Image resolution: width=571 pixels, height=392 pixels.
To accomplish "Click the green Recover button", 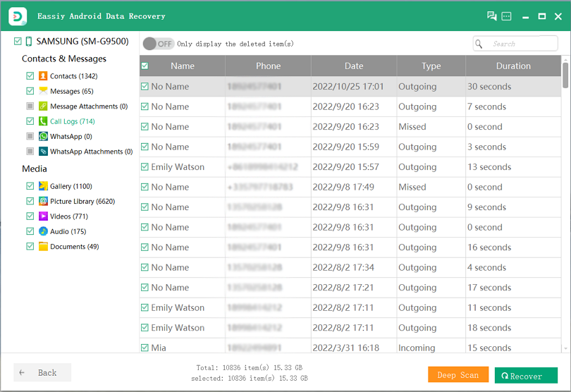I will click(526, 376).
